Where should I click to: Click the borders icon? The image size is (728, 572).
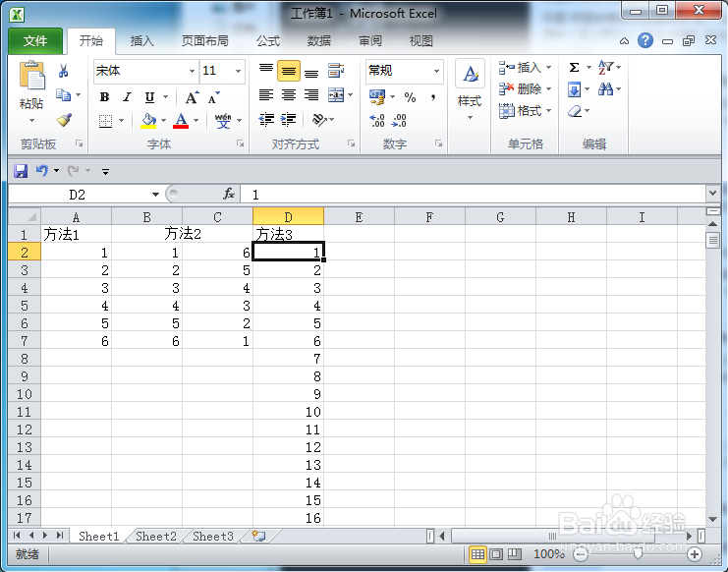pyautogui.click(x=106, y=121)
